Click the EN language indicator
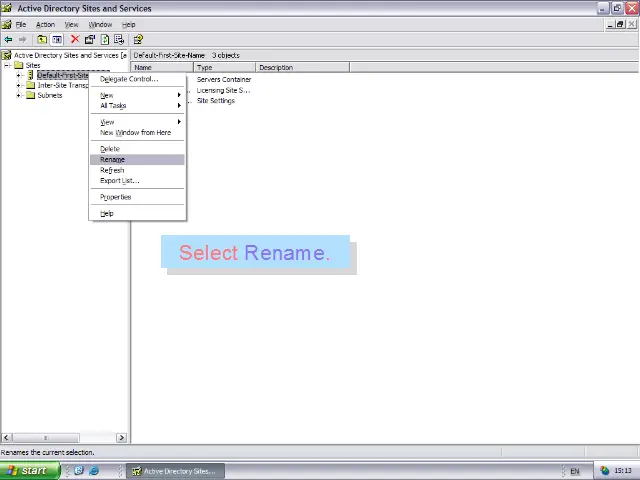This screenshot has width=640, height=480. click(575, 471)
